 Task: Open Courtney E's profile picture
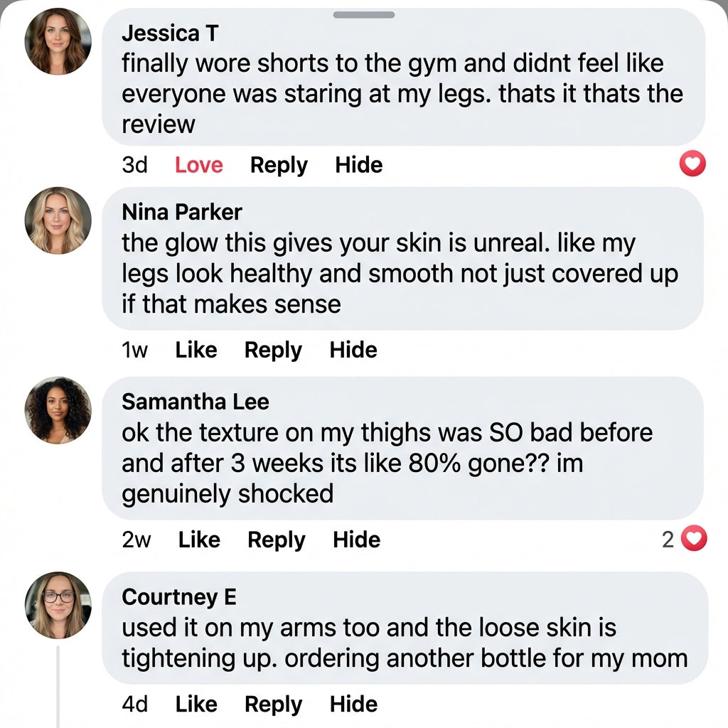pyautogui.click(x=58, y=605)
